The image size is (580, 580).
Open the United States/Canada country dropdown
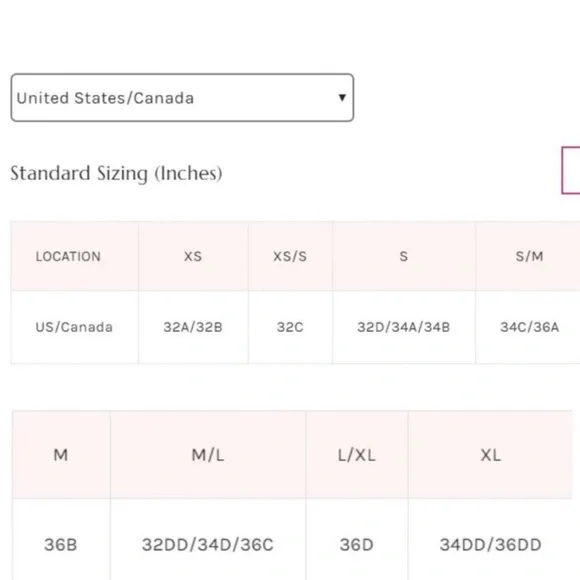pos(182,98)
